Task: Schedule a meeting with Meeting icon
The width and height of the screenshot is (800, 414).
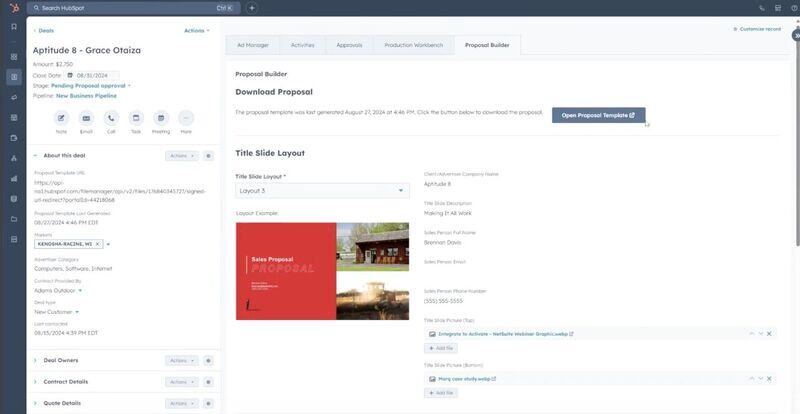Action: tap(161, 118)
